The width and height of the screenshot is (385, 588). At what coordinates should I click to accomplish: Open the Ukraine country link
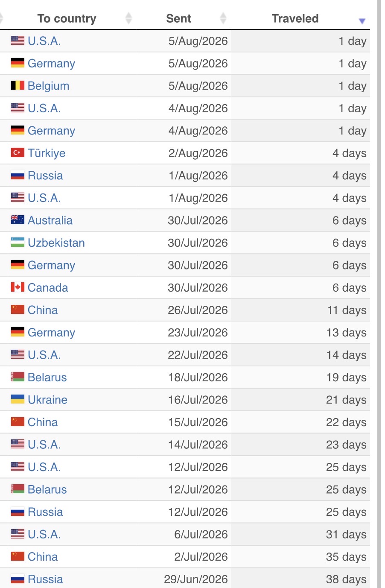pyautogui.click(x=47, y=400)
